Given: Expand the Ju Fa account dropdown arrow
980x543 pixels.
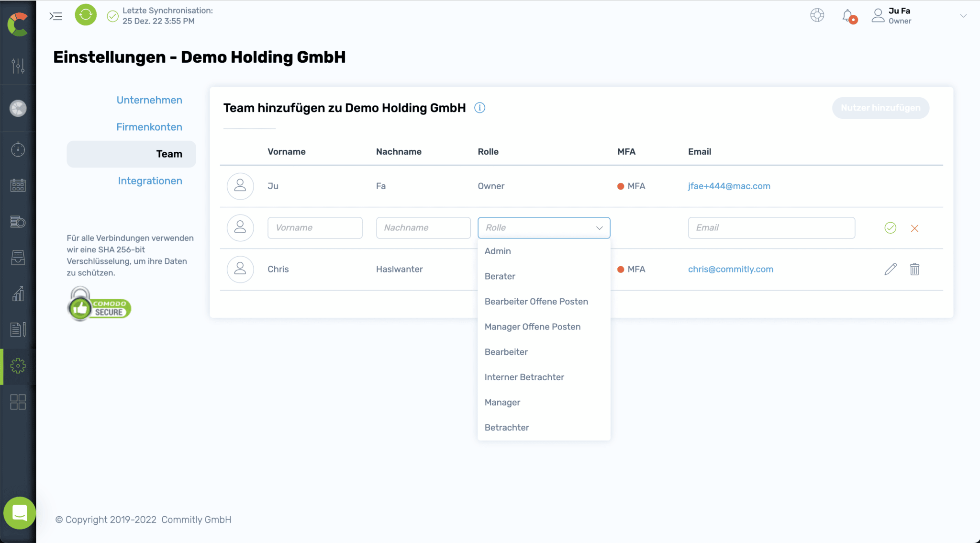Looking at the screenshot, I should coord(963,16).
